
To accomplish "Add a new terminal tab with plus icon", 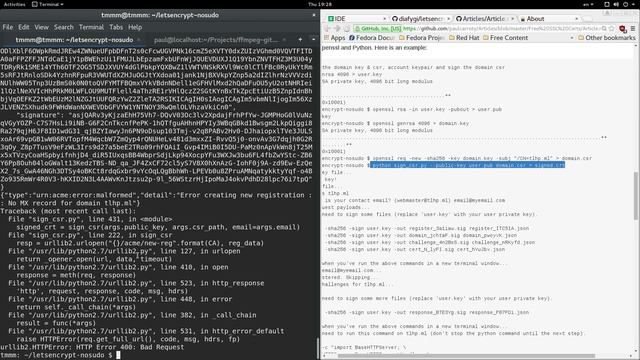I will coord(300,40).
